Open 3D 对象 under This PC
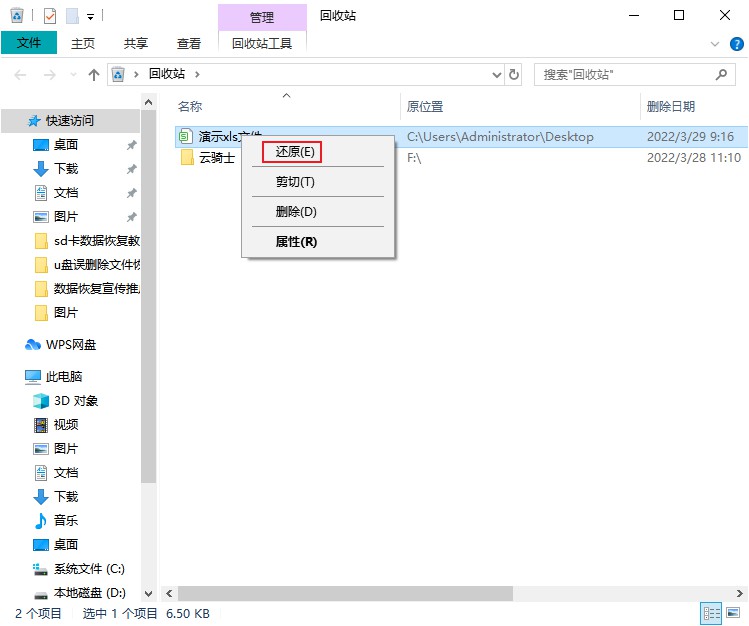This screenshot has height=626, width=749. click(65, 401)
